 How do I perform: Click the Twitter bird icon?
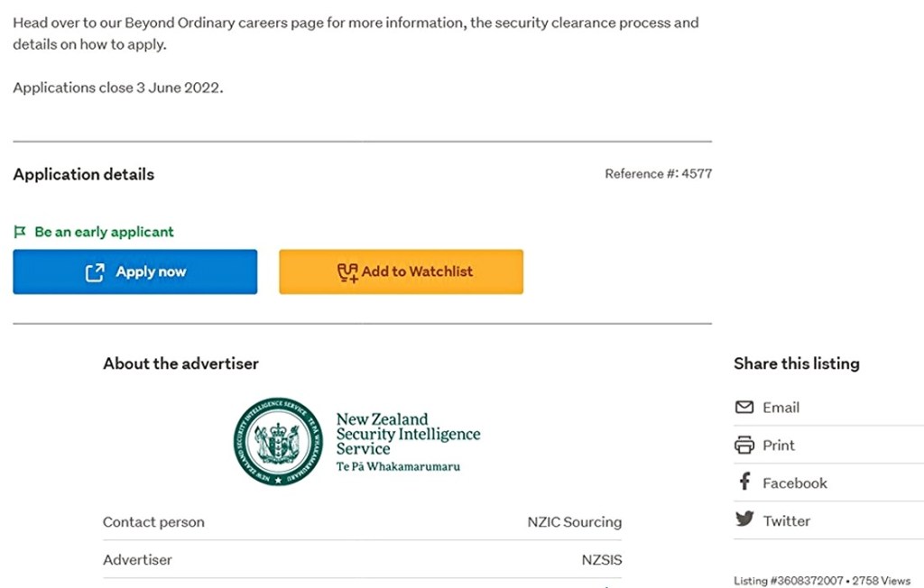[744, 520]
